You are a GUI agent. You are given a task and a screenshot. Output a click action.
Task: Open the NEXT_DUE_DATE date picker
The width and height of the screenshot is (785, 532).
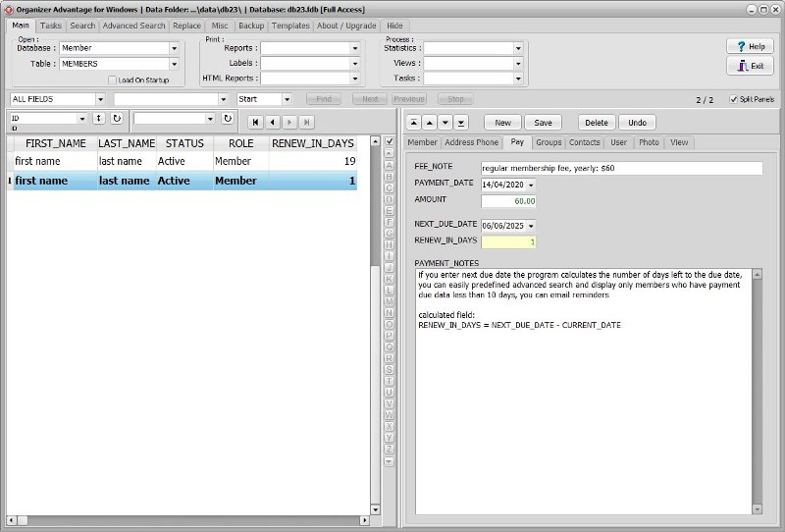531,226
